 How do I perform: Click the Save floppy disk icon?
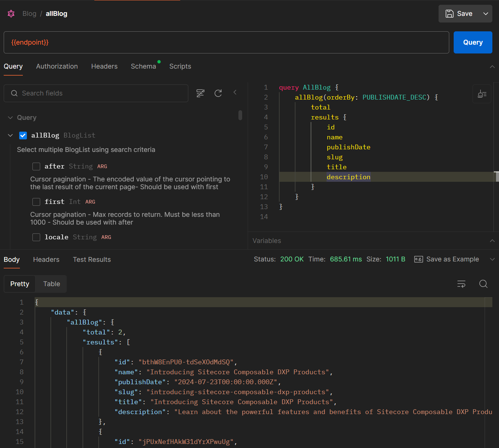(x=450, y=14)
